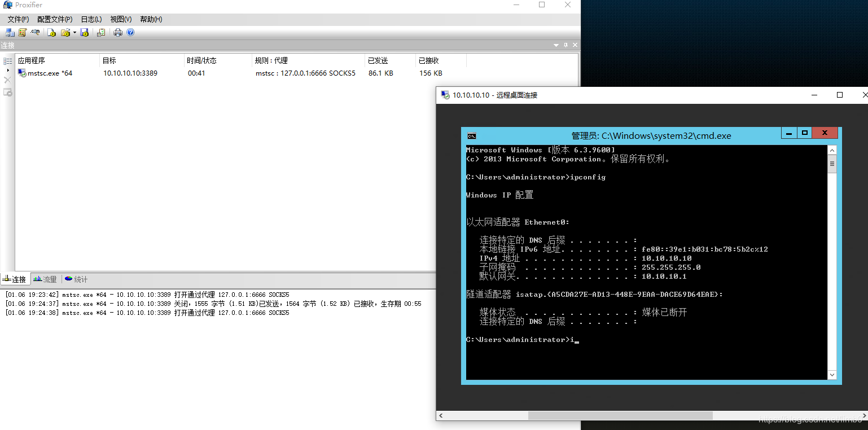Maximize the Remote Desktop window
Image resolution: width=868 pixels, height=430 pixels.
(x=840, y=95)
